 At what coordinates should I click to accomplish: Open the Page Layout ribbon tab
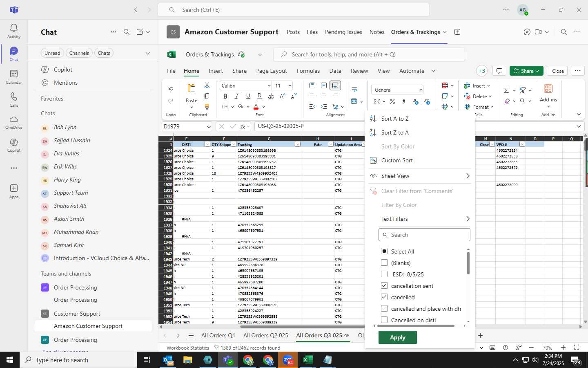pos(272,71)
